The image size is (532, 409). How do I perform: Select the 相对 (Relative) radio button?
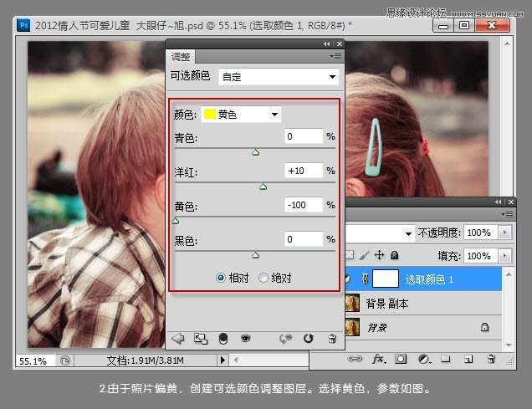coord(221,278)
